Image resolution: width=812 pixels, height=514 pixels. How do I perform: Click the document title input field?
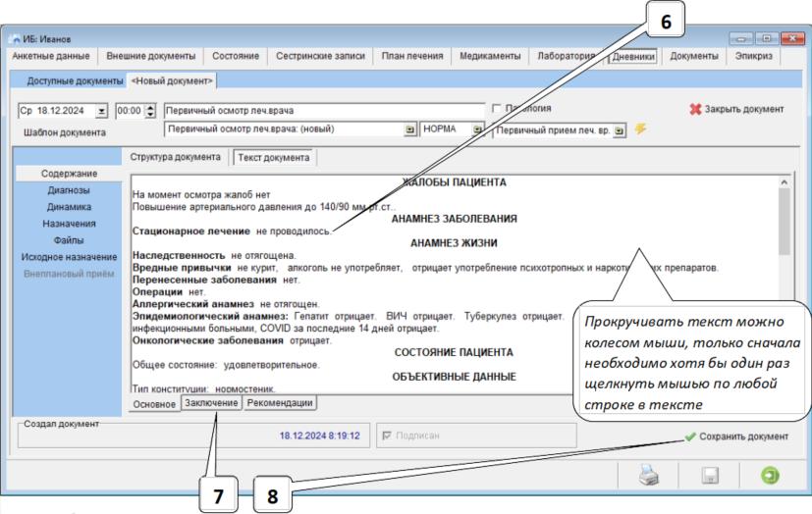(324, 110)
